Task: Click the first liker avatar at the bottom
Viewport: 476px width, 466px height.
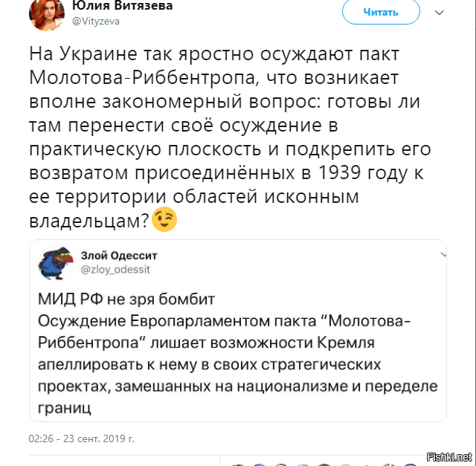Action: click(238, 465)
